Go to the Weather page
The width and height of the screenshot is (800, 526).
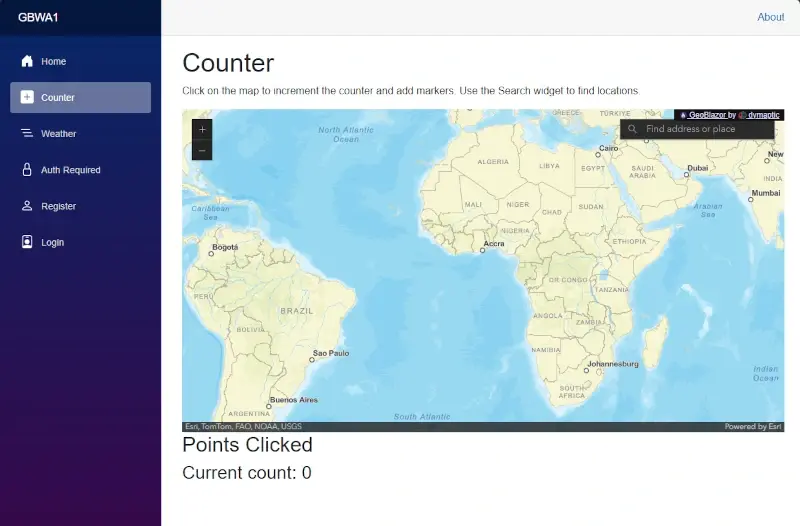coord(81,134)
